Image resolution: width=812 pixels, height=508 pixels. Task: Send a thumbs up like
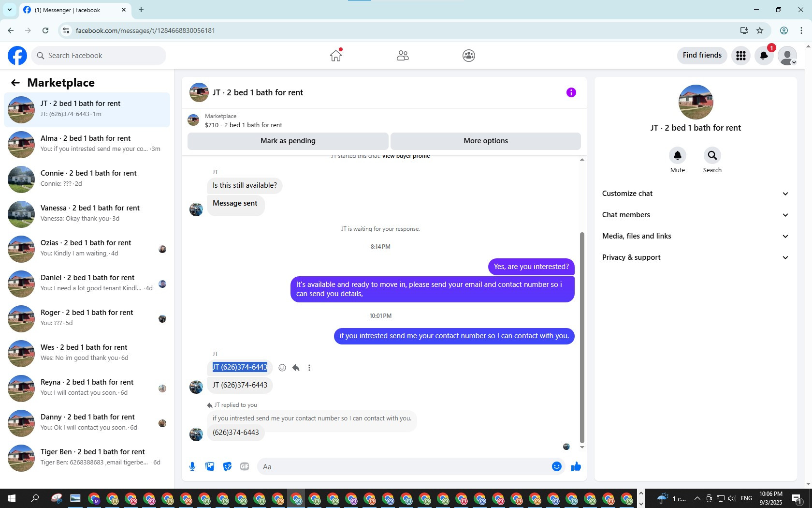tap(576, 466)
